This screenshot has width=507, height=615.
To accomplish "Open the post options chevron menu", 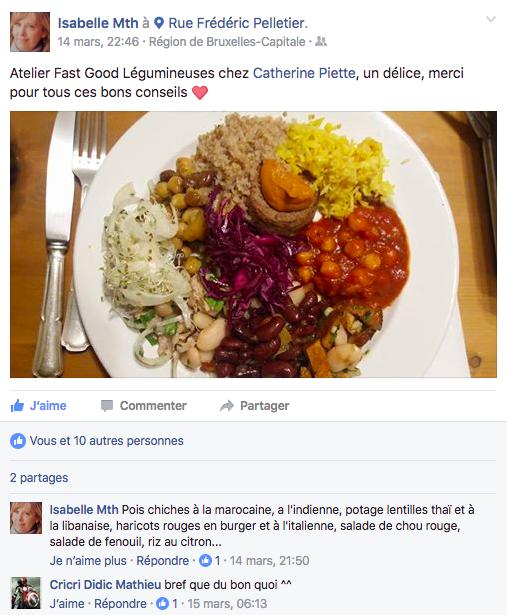I will (x=491, y=19).
